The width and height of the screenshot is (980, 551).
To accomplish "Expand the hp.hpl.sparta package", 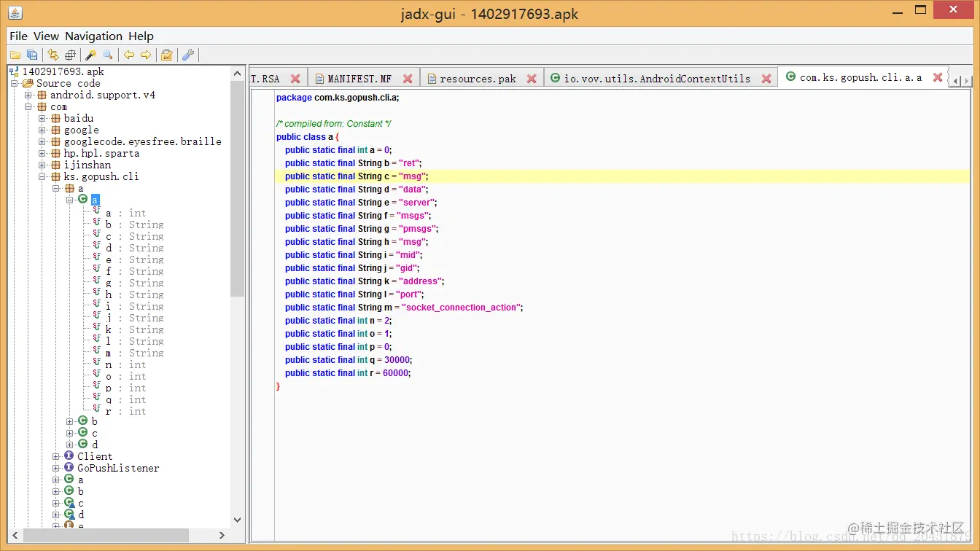I will click(x=42, y=154).
